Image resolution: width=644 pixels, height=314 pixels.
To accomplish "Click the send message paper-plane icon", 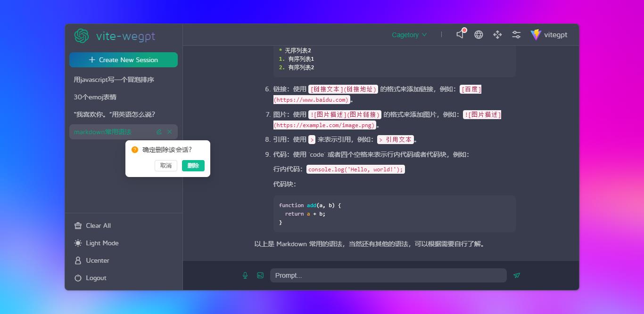I will [x=517, y=275].
